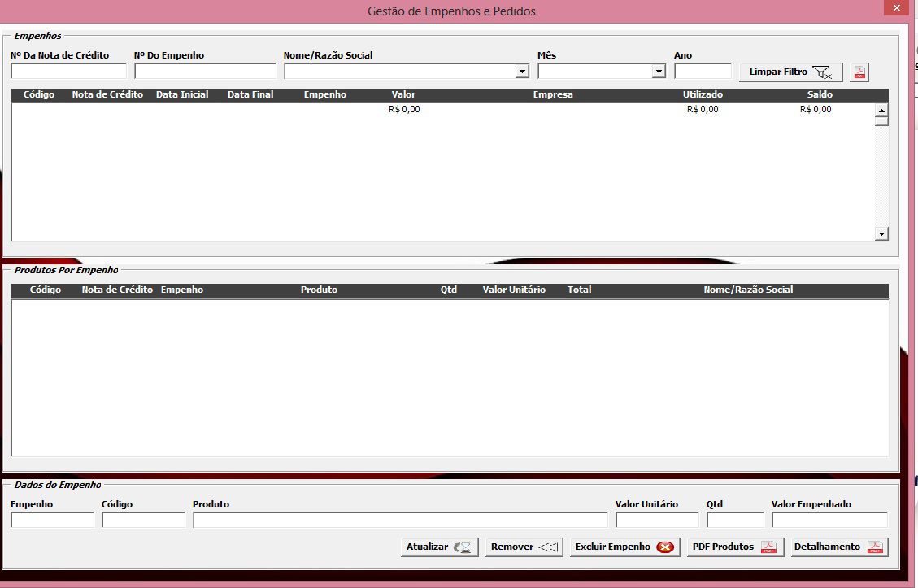
Task: Click the Qtd input box
Action: (735, 520)
